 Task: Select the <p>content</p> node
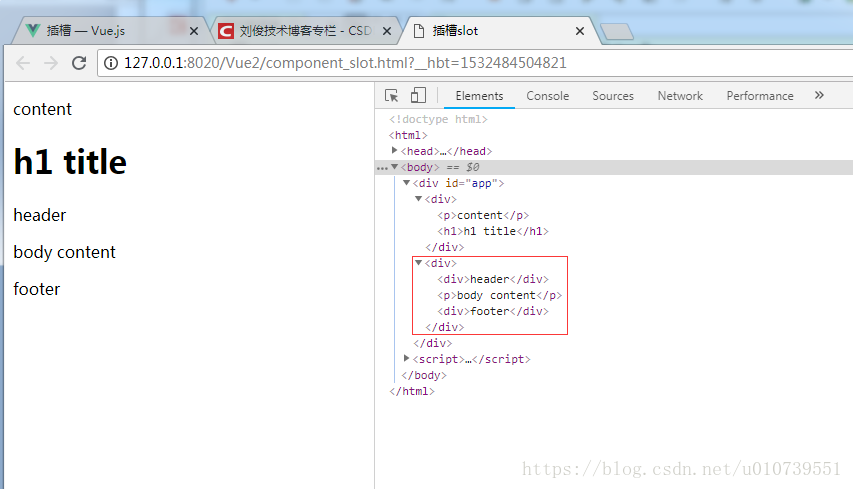coord(483,215)
